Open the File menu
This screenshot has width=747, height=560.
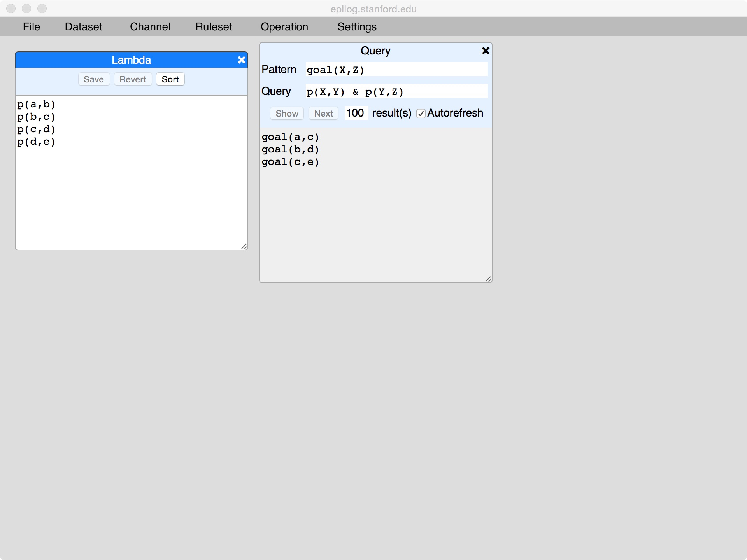point(31,26)
